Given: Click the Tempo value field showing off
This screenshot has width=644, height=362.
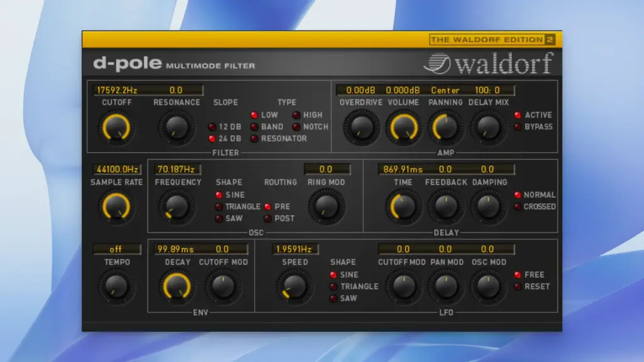Looking at the screenshot, I should pyautogui.click(x=117, y=249).
